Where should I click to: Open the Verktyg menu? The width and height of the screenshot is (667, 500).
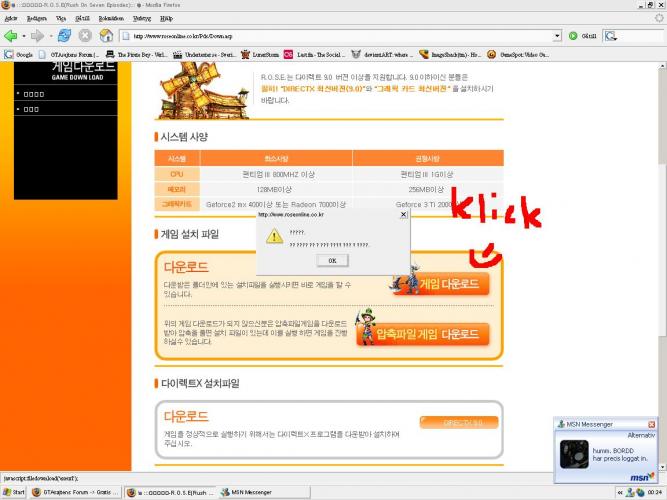pos(142,19)
